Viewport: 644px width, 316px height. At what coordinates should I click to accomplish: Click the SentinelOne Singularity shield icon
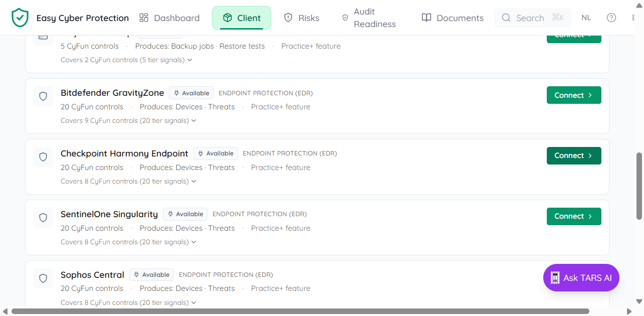[x=43, y=218]
